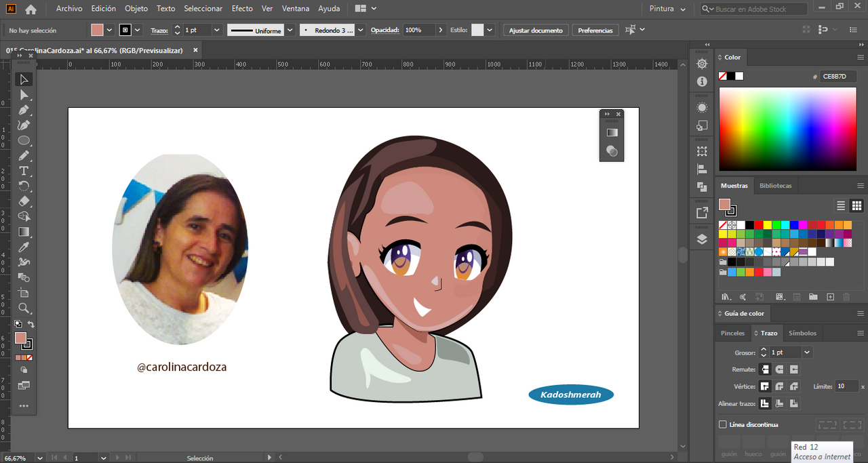
Task: Open the Appearance panel sun icon
Action: (702, 108)
